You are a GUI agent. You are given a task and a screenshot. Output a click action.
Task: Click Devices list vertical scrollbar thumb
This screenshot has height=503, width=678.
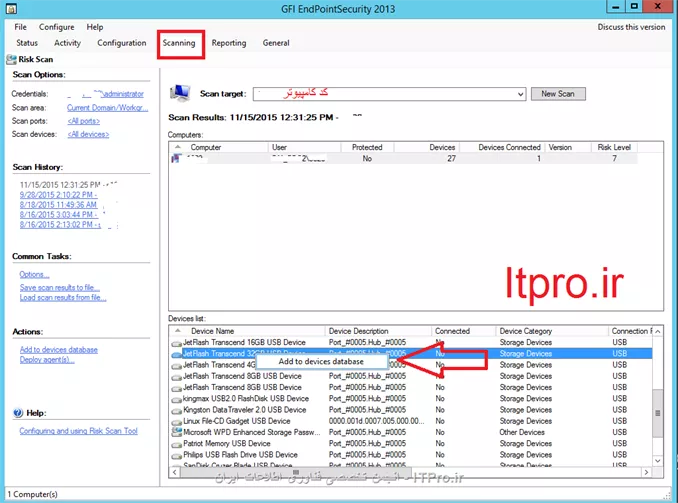tap(658, 413)
